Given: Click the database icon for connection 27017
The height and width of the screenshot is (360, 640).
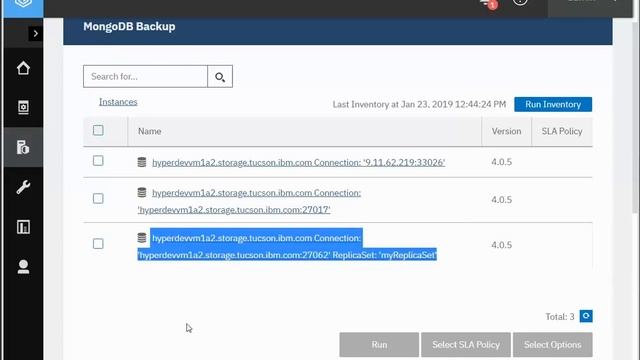Looking at the screenshot, I should pos(142,192).
